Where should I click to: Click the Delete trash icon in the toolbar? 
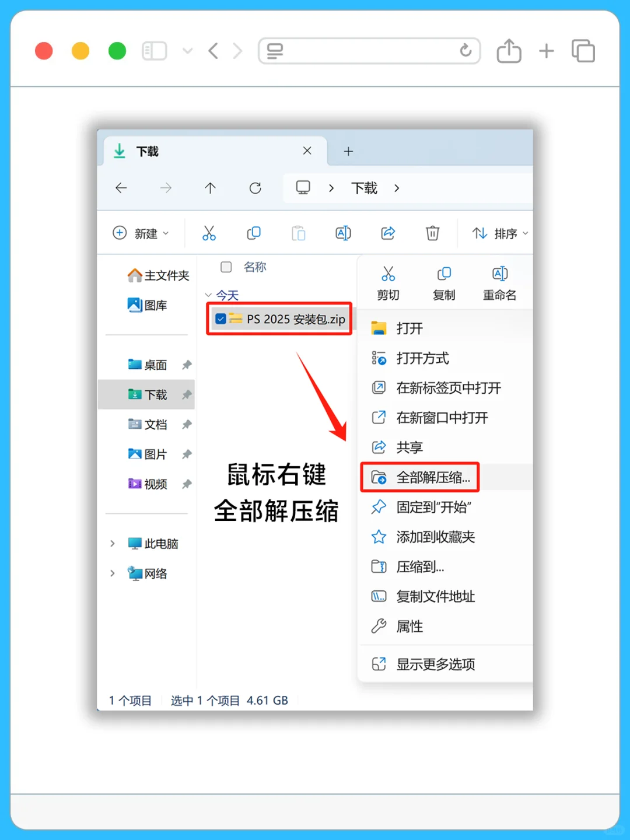[x=432, y=233]
